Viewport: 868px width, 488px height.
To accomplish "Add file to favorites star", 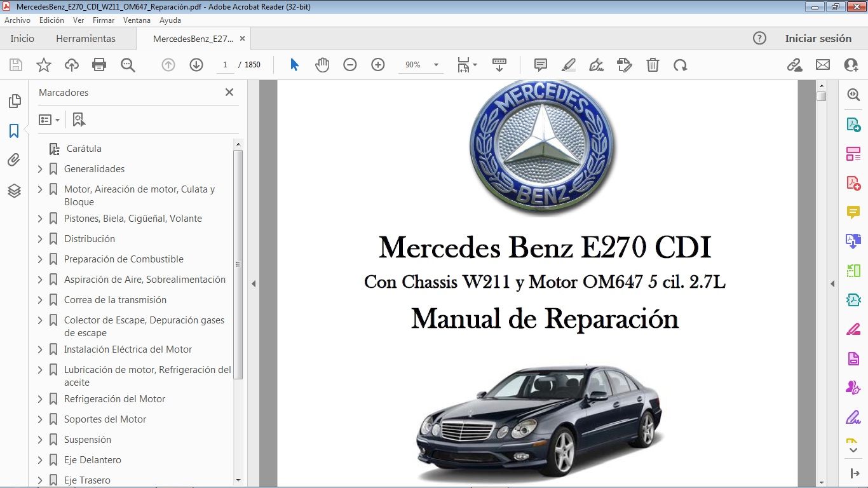I will click(44, 65).
